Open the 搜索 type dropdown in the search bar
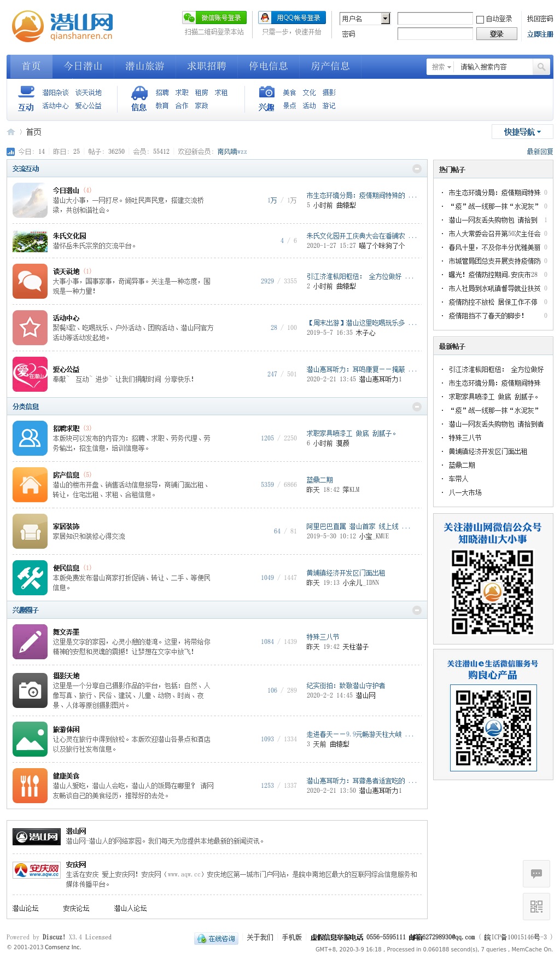Screen dimensions: 560x964 pos(441,67)
